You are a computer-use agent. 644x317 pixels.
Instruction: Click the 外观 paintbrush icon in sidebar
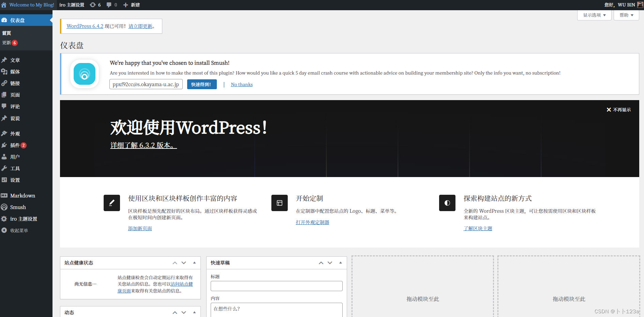coord(4,133)
